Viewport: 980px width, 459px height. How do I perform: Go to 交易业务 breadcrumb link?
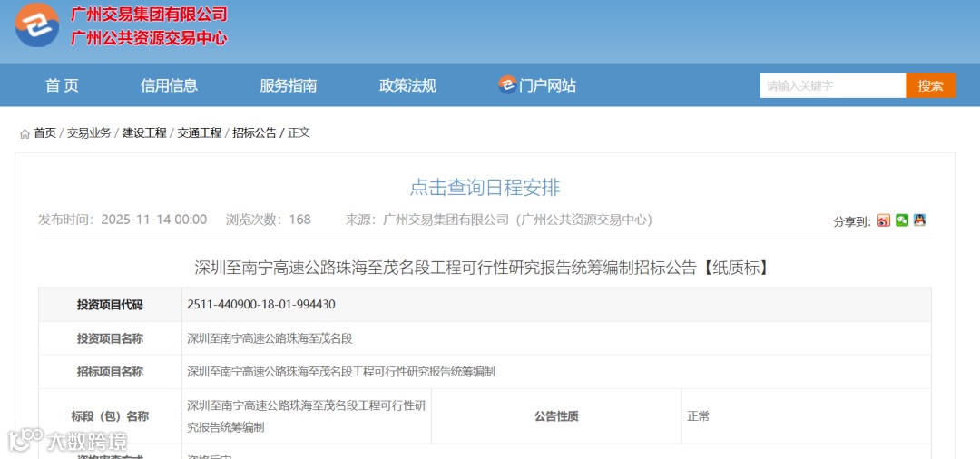pos(89,133)
